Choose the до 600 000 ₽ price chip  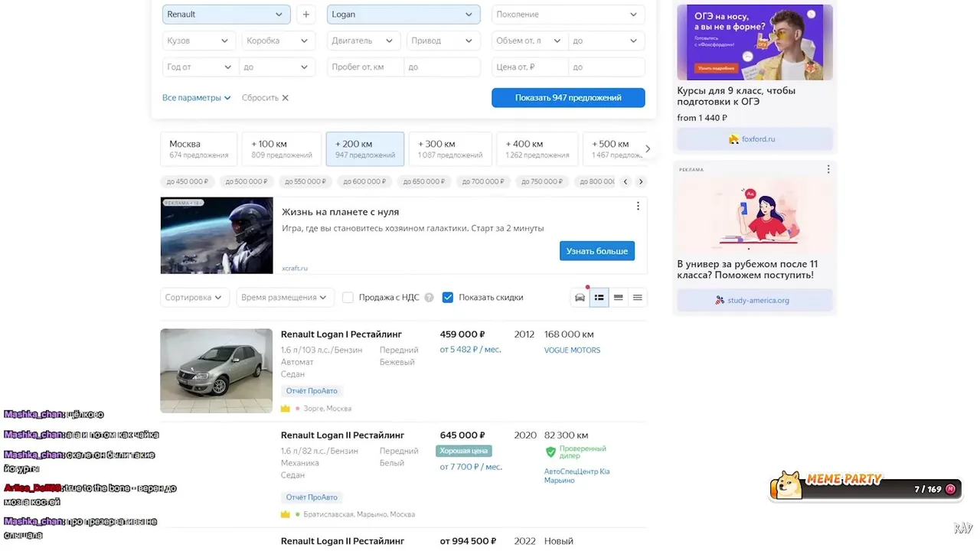coord(364,181)
